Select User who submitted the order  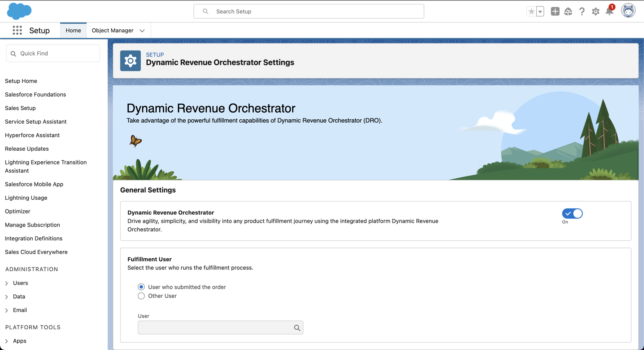point(141,287)
